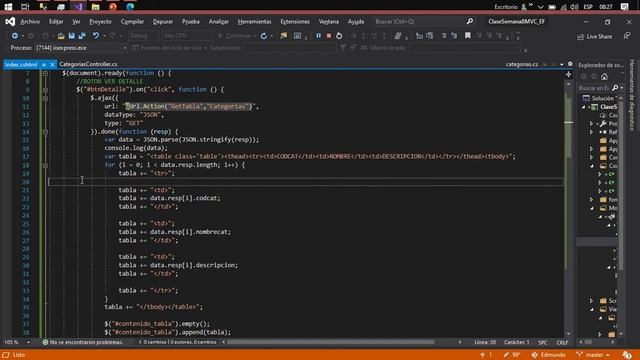
Task: Open the Any CPU platform dropdown
Action: [x=187, y=36]
